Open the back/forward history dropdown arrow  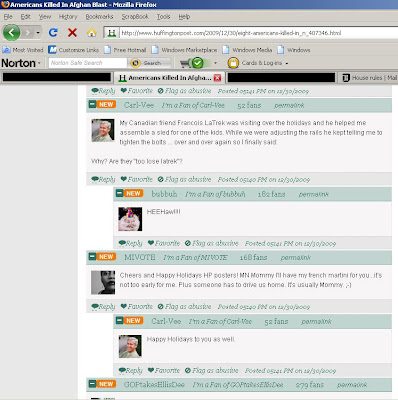[x=38, y=33]
